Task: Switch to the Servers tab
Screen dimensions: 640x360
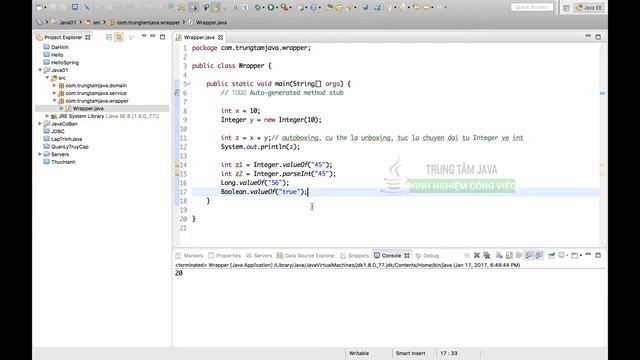Action: [x=259, y=256]
